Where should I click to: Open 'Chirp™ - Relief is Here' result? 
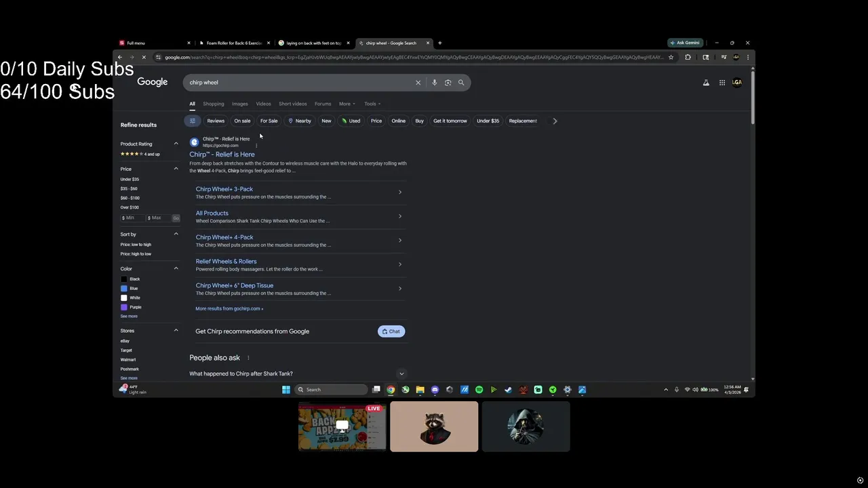[x=222, y=155]
